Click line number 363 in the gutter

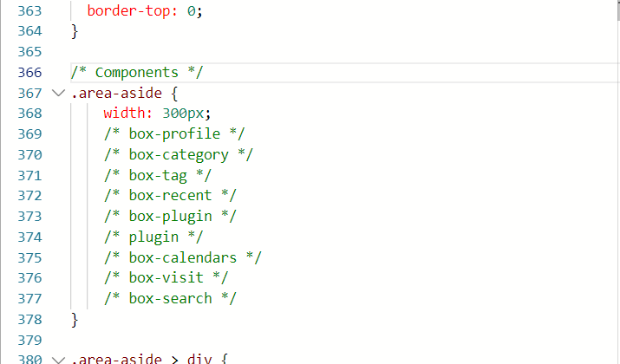click(x=29, y=11)
